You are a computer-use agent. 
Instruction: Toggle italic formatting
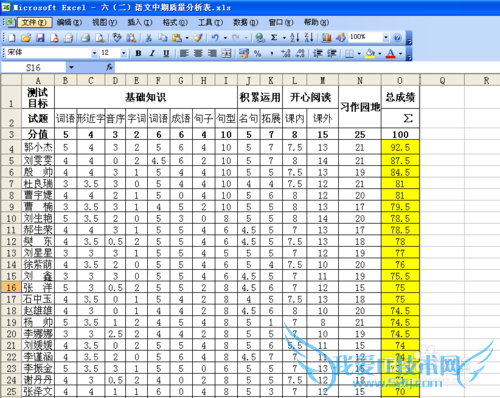[x=152, y=53]
